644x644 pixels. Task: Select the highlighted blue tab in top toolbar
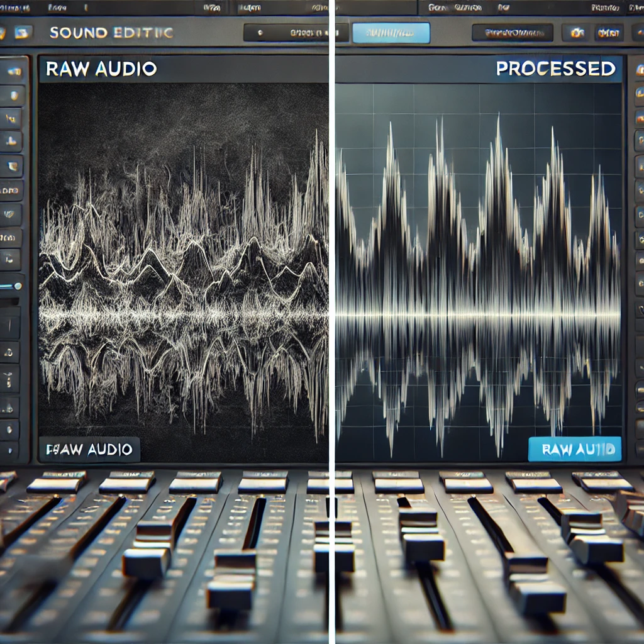pos(391,33)
